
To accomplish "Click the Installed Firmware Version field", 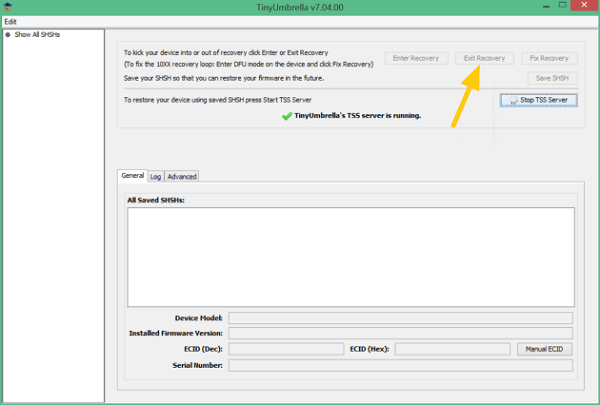I will coord(401,333).
